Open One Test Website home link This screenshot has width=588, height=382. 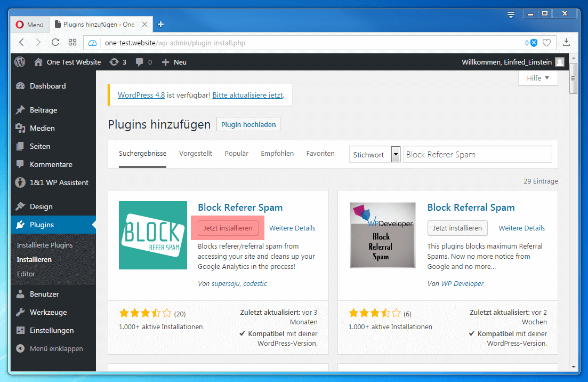(x=68, y=62)
